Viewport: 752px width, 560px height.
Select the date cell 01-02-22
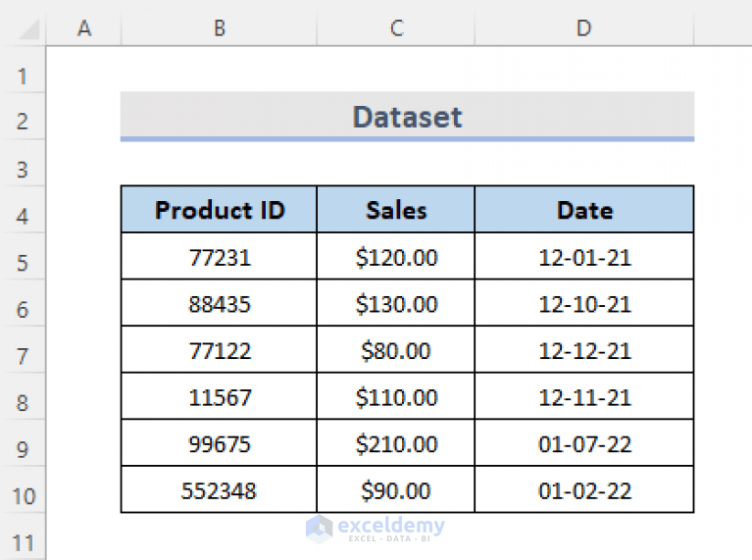tap(584, 489)
